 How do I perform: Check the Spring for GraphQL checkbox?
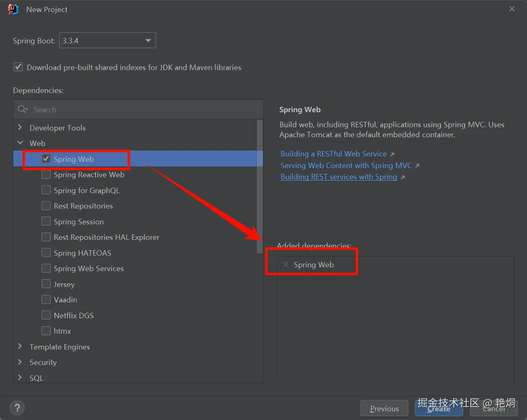click(46, 190)
